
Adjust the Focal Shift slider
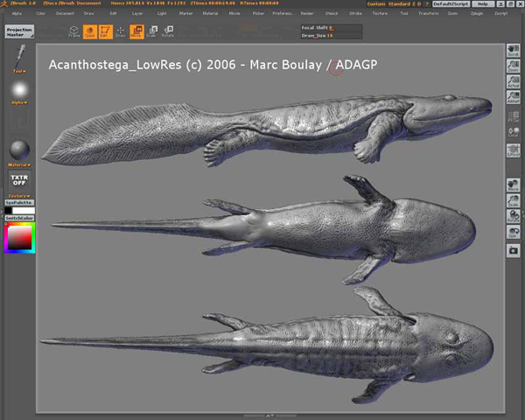coord(331,28)
